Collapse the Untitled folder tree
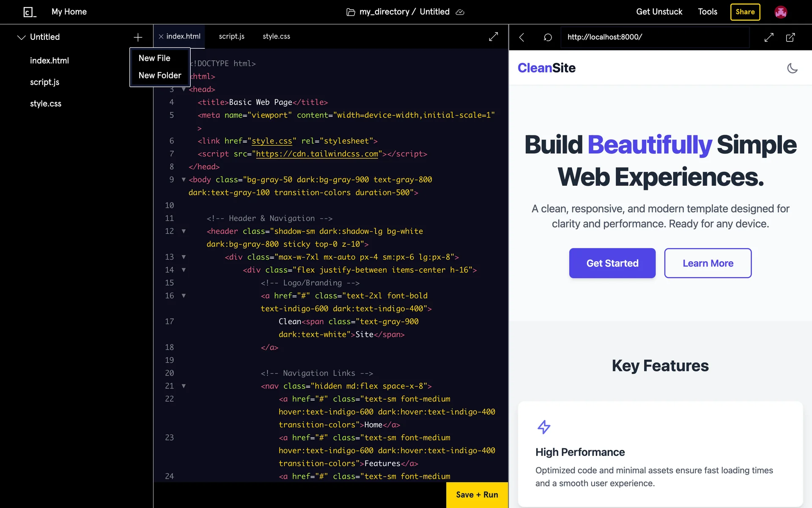The image size is (812, 508). coord(21,37)
